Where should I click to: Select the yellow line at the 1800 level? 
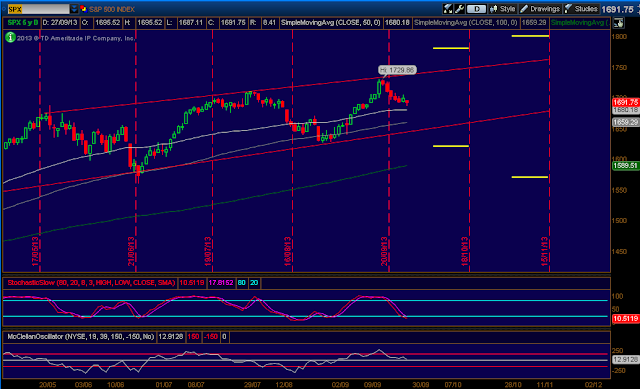[530, 36]
